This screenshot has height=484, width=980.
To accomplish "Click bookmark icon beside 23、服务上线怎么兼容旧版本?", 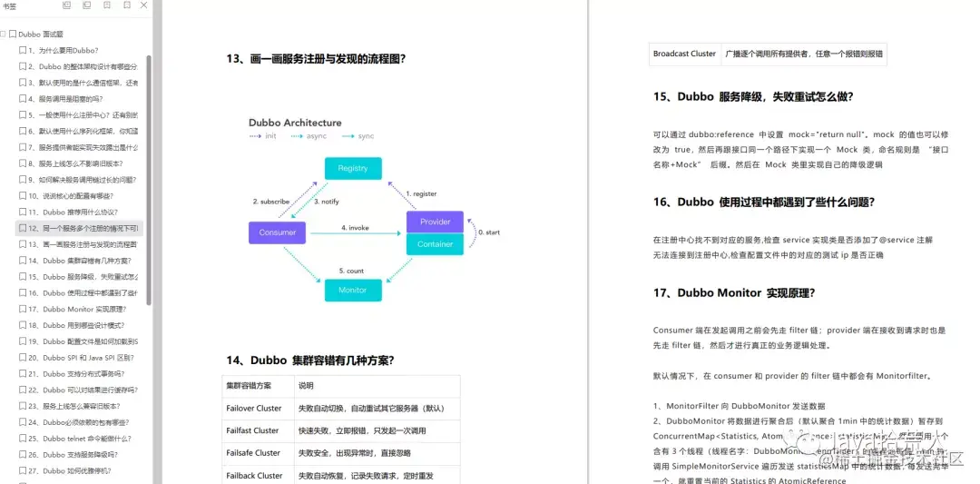I will tap(23, 407).
